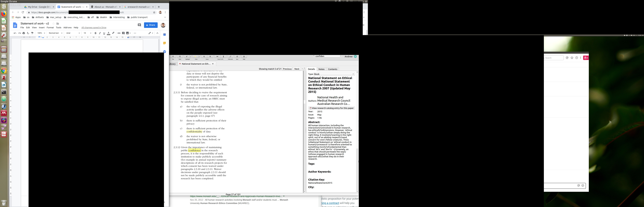Viewport: 644px width, 207px height.
Task: Click the Paint format icon
Action: click(32, 33)
